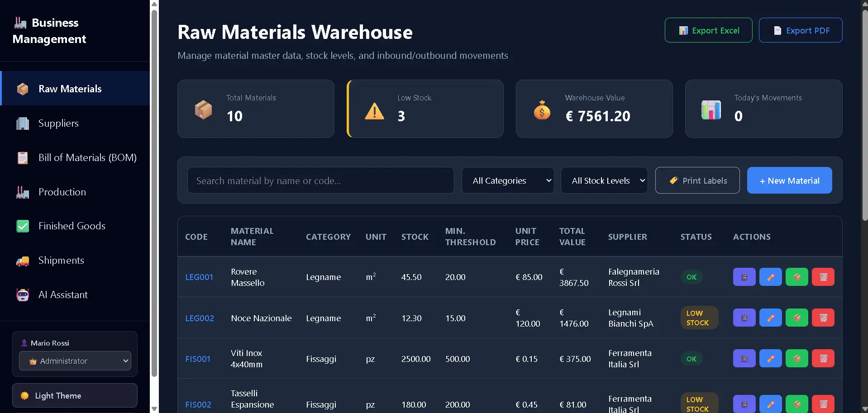Click the material search field

pos(320,180)
